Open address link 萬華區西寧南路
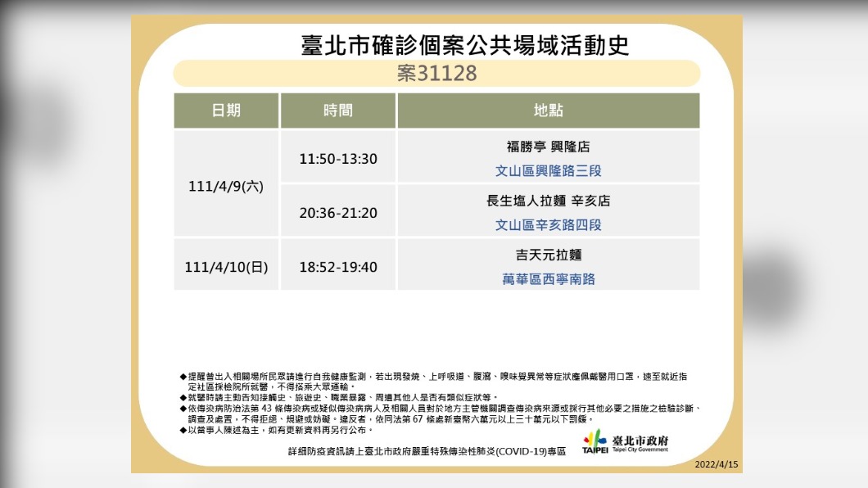This screenshot has width=868, height=488. [548, 279]
